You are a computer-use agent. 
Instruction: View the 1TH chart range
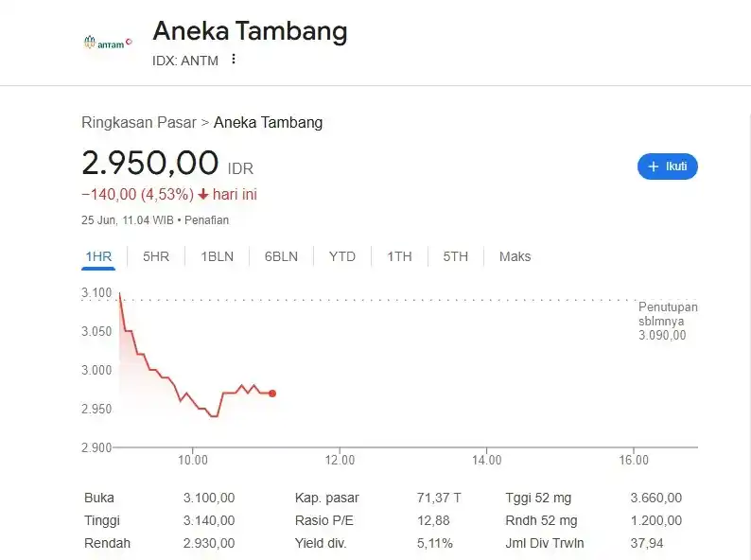399,256
